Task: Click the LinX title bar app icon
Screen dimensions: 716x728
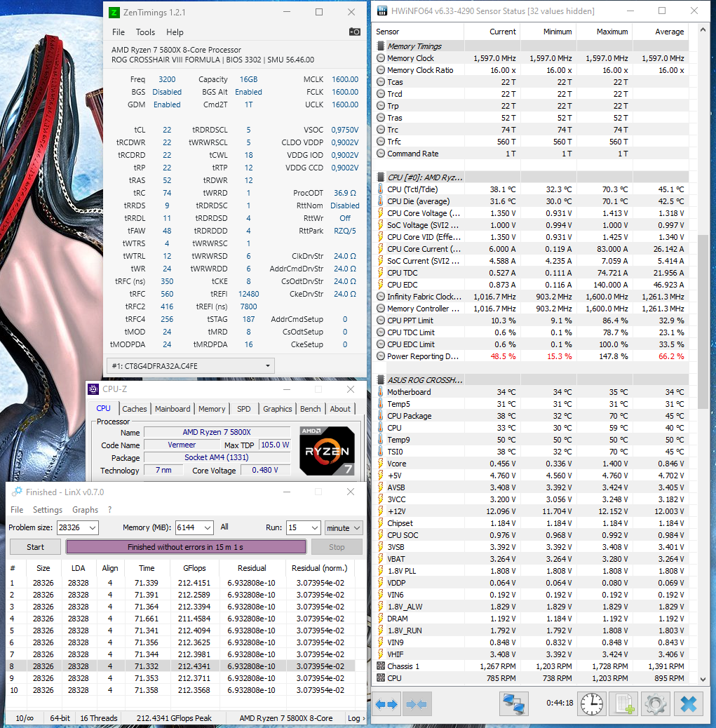Action: 17,492
